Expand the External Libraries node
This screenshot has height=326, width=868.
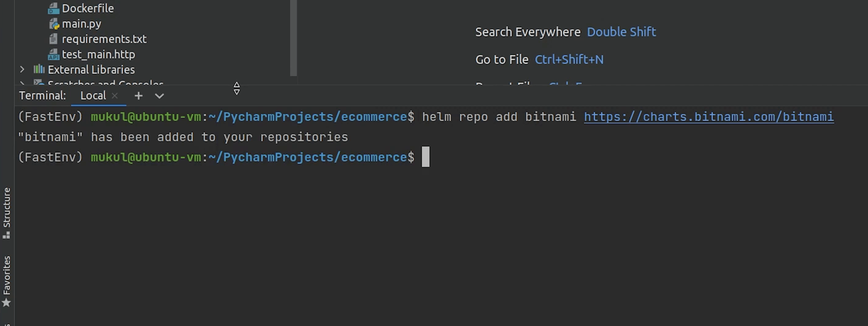click(x=22, y=69)
